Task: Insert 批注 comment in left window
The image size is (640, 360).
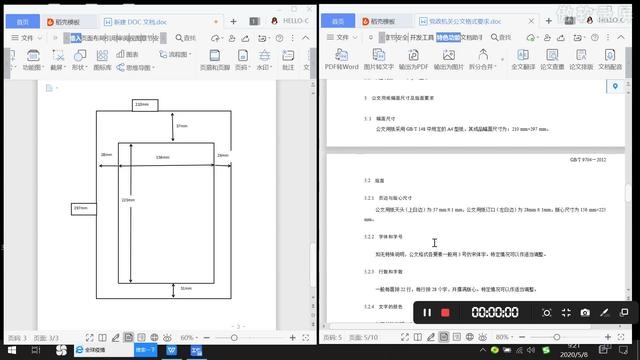Action: [288, 60]
